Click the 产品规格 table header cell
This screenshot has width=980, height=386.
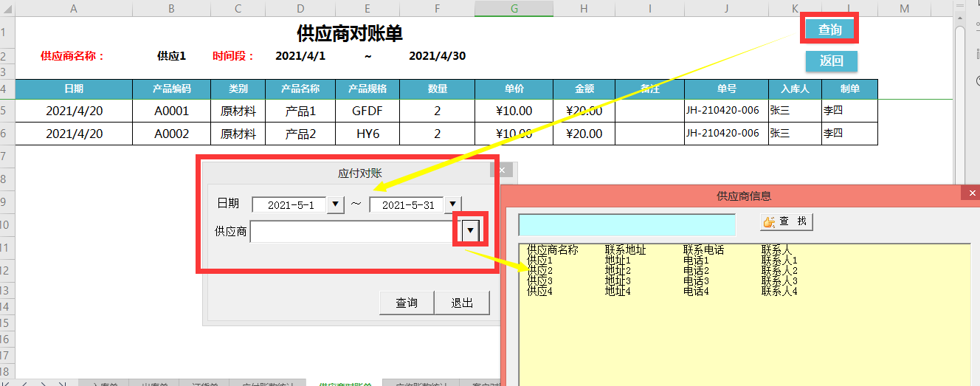[367, 89]
